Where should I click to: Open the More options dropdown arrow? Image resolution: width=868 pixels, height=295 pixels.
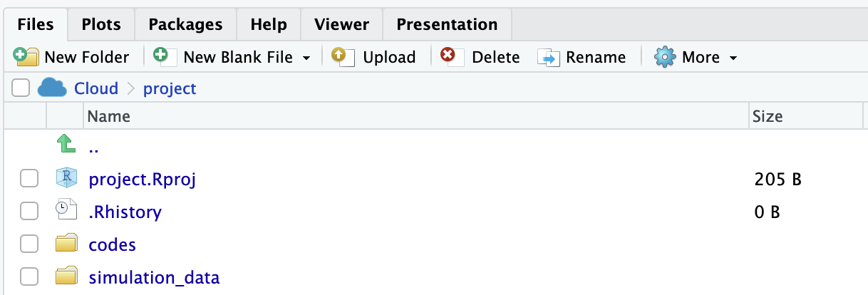coord(733,58)
